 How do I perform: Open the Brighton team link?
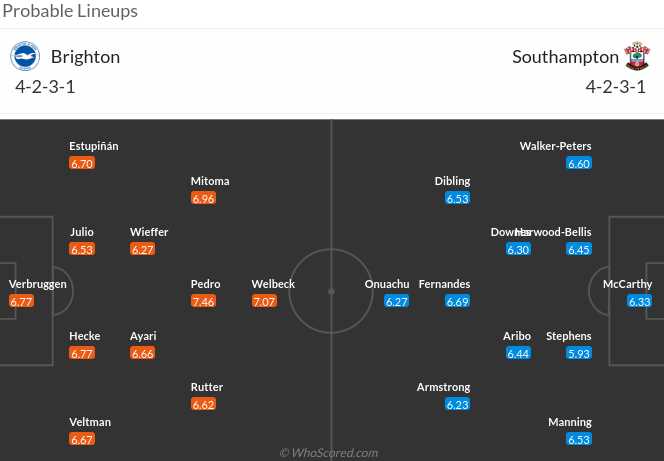click(85, 57)
